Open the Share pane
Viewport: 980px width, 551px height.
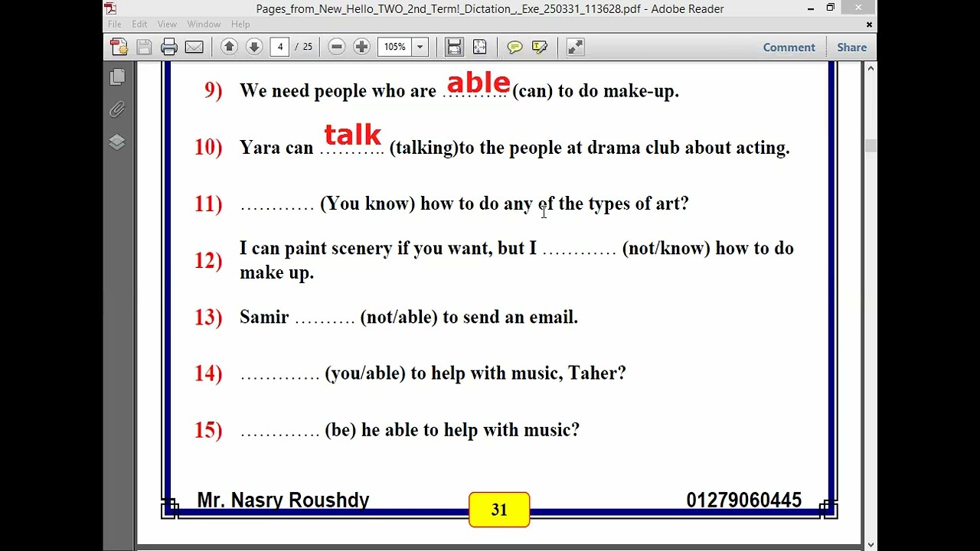[851, 47]
